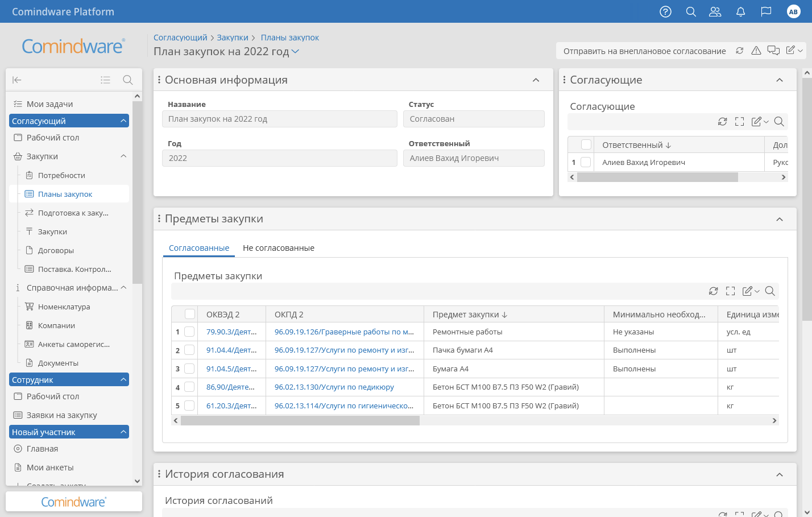
Task: Click Отправить на внеплановое согласование
Action: 643,50
